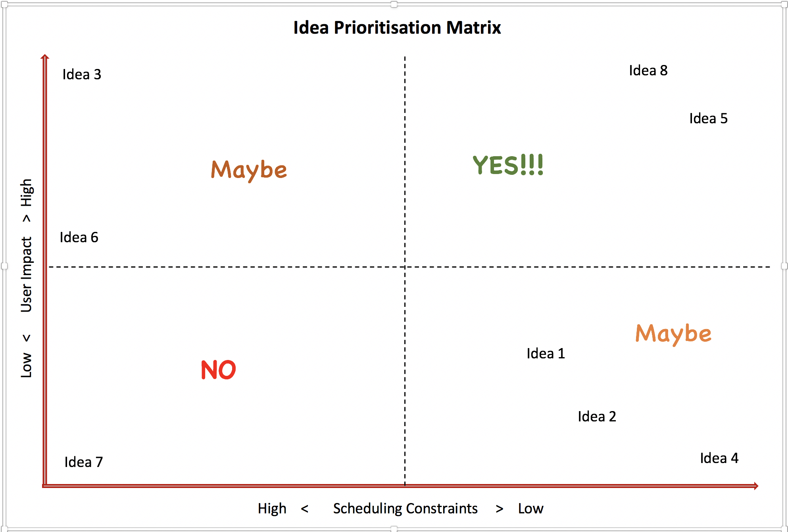Select the lower-right Maybe label

pos(673,334)
